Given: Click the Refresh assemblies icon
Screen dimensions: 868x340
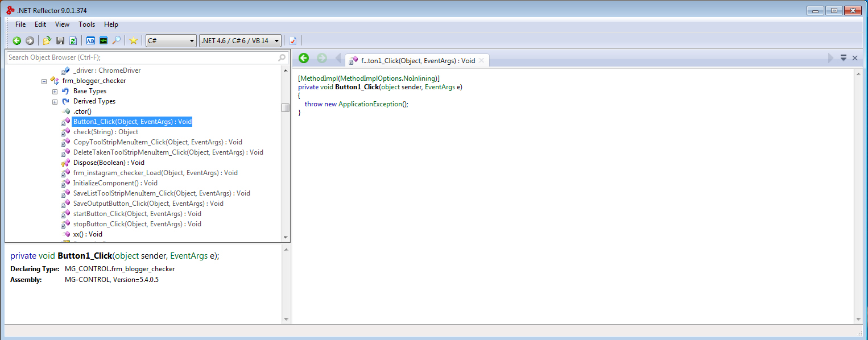Looking at the screenshot, I should coord(73,40).
